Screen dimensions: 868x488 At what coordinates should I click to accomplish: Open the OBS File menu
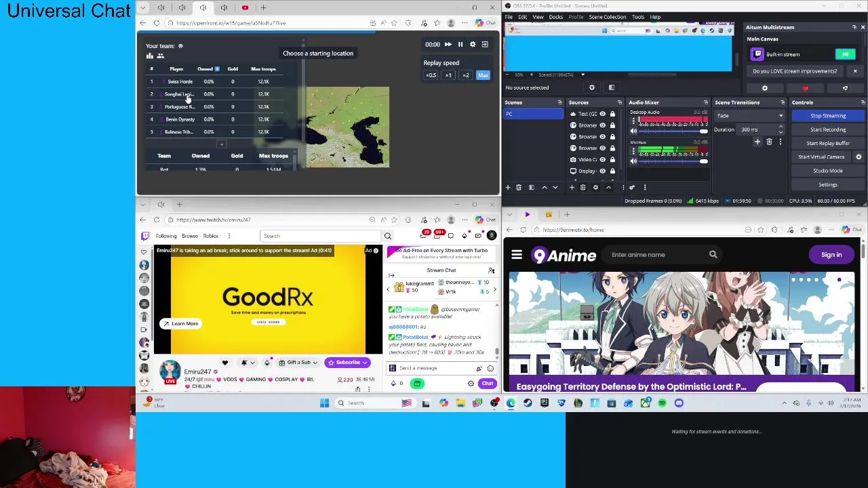[x=509, y=17]
